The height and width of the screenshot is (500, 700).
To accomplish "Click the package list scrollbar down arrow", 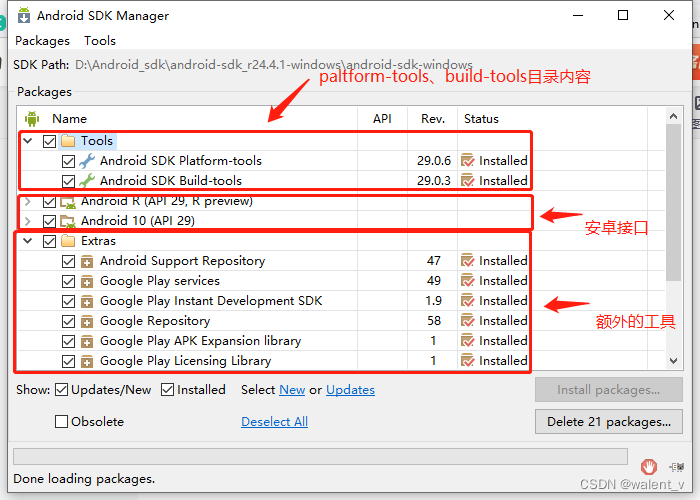I will [674, 360].
